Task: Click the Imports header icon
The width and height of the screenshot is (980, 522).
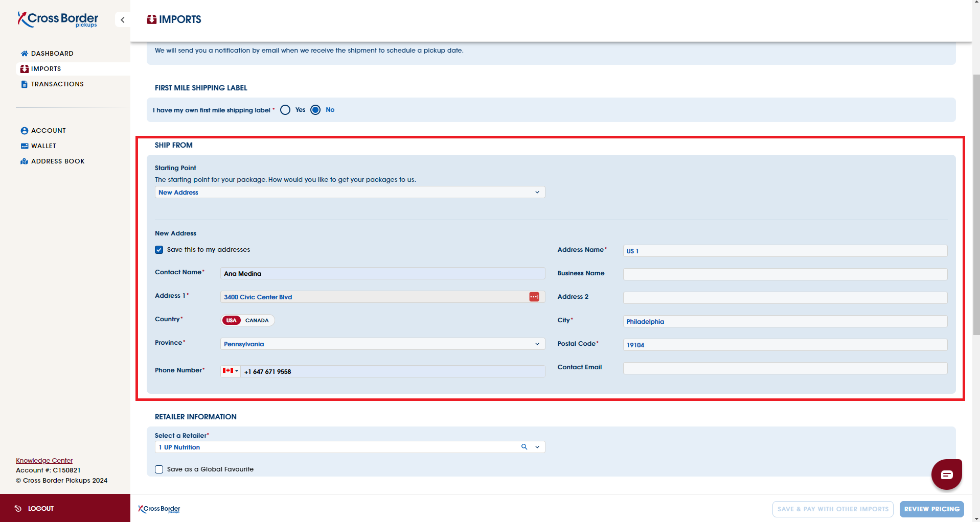Action: (152, 19)
